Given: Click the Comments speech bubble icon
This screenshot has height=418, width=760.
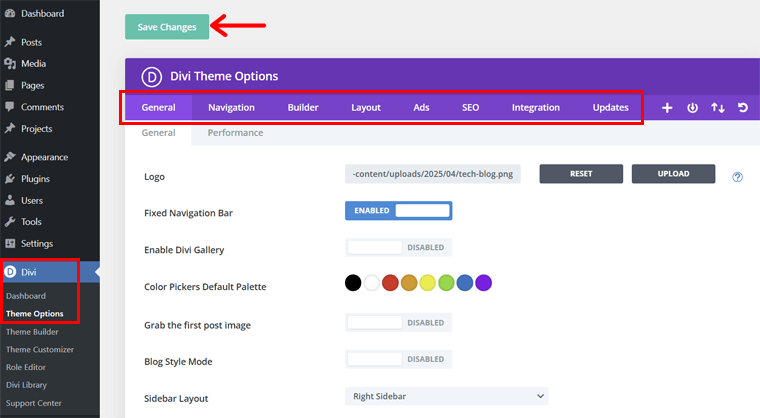Looking at the screenshot, I should click(10, 107).
